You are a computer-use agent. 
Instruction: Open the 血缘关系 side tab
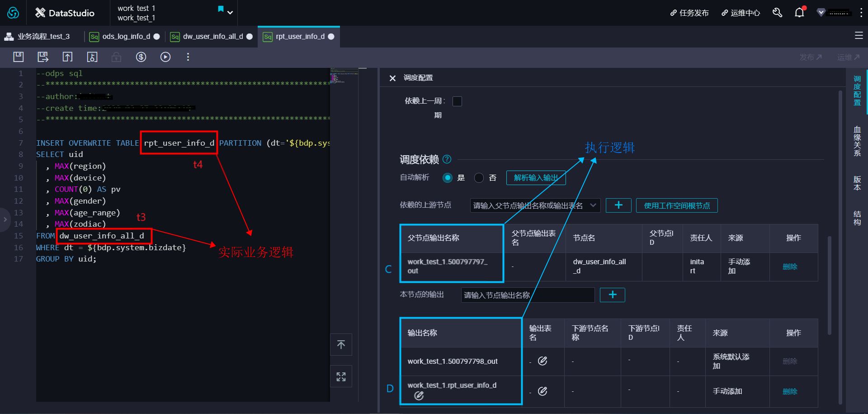[857, 141]
